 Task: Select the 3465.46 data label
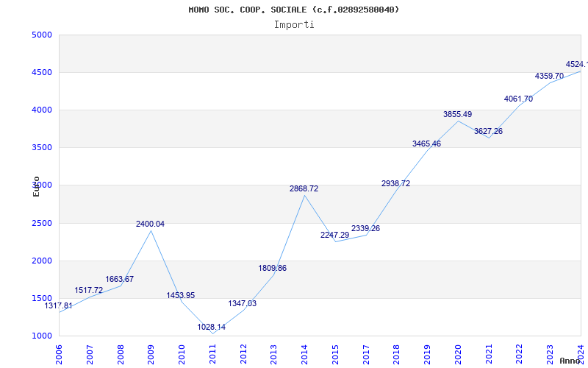427,144
